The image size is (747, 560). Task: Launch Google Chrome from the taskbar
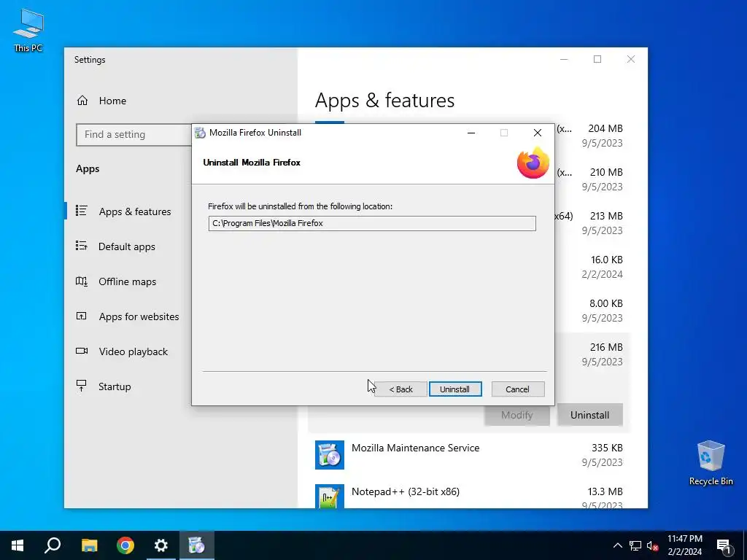(125, 545)
